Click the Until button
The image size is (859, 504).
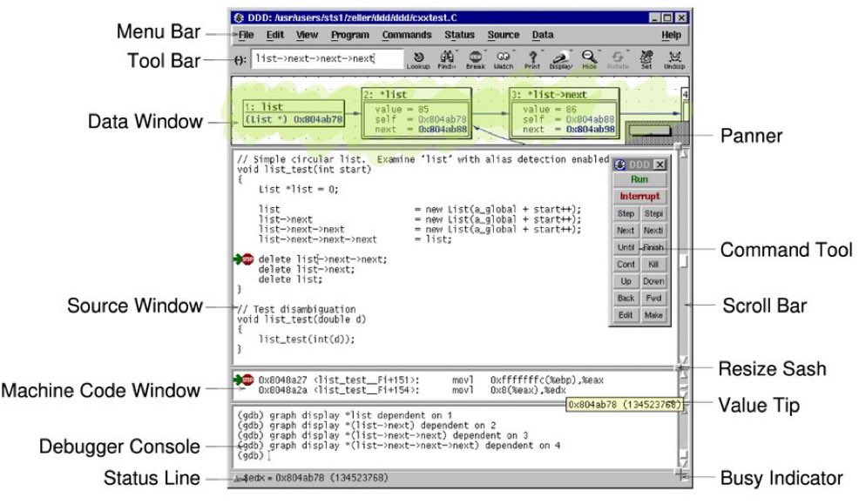(x=626, y=247)
